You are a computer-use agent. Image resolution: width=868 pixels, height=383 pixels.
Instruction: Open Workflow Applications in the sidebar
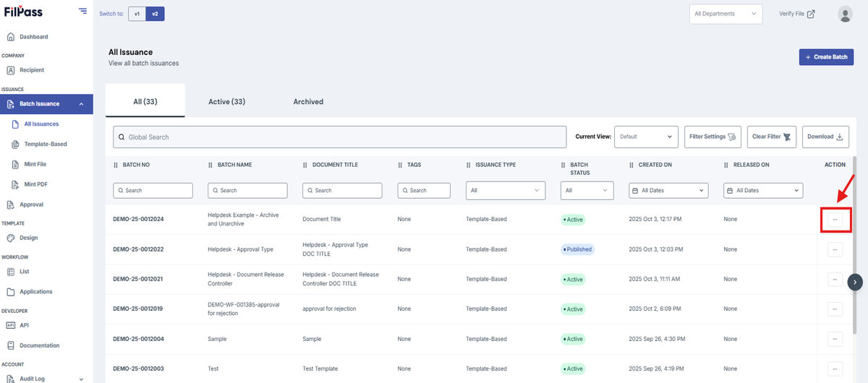tap(35, 292)
